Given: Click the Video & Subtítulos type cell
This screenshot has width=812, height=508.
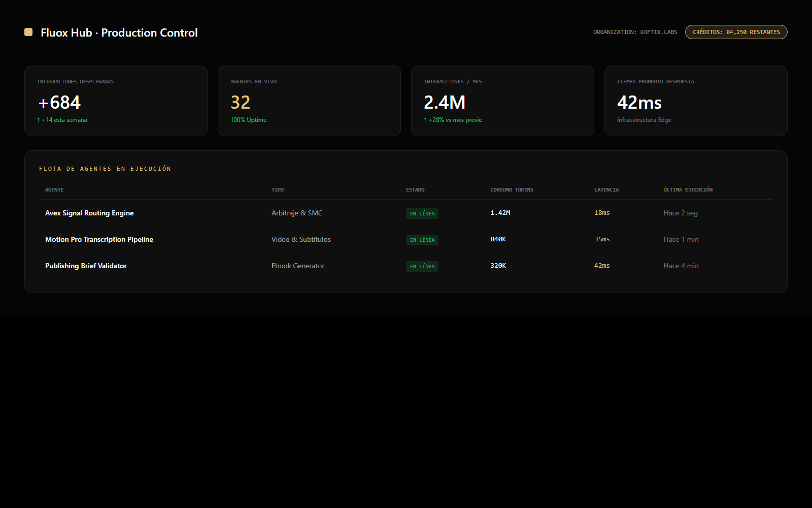Looking at the screenshot, I should coord(301,239).
